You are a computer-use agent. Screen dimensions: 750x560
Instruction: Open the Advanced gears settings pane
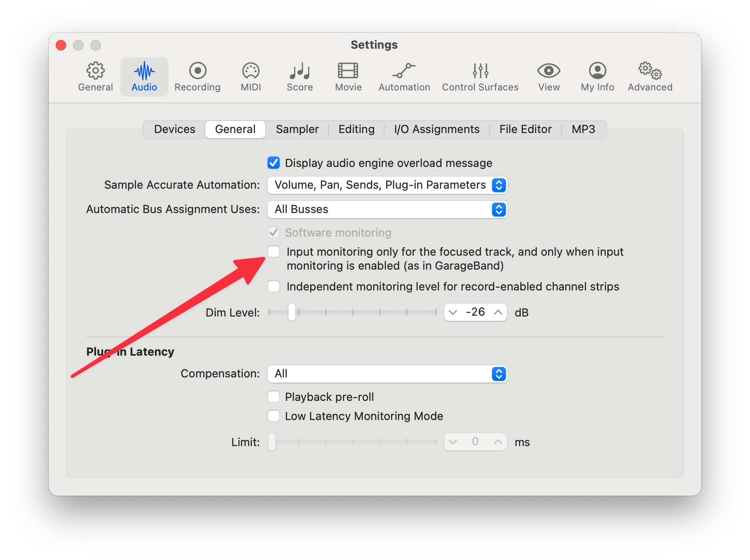pos(650,77)
